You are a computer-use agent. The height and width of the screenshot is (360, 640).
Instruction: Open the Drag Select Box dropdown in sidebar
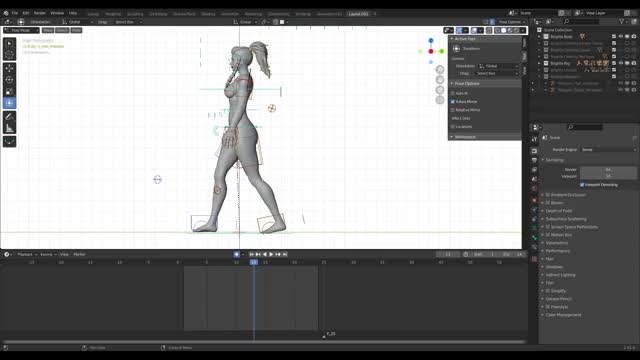click(498, 73)
